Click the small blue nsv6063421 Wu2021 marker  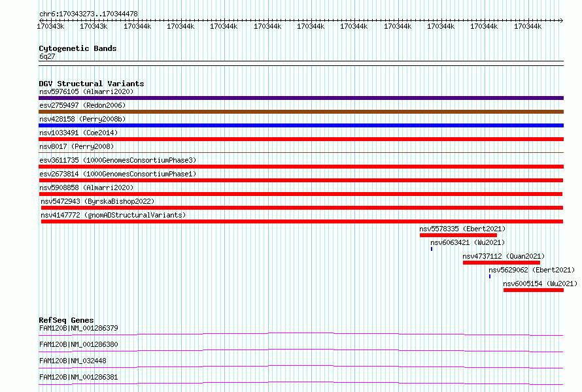(x=432, y=249)
